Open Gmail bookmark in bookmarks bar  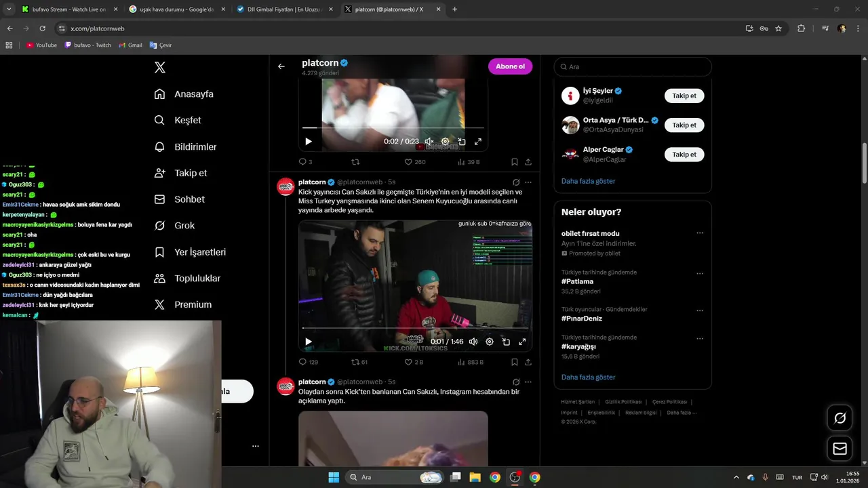pyautogui.click(x=130, y=45)
